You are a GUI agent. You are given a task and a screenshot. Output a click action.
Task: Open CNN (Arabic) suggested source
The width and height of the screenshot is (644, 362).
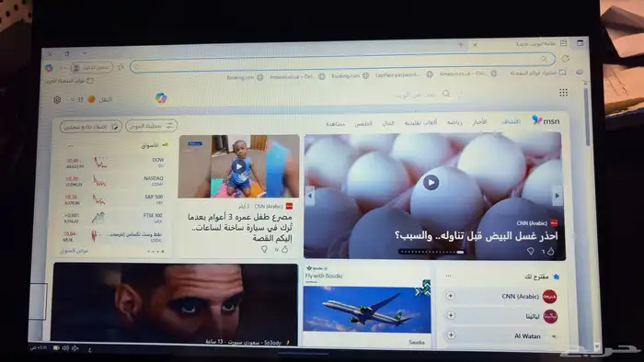[x=520, y=296]
